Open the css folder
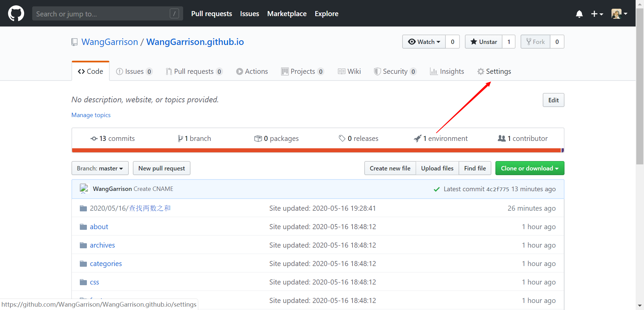 point(94,282)
